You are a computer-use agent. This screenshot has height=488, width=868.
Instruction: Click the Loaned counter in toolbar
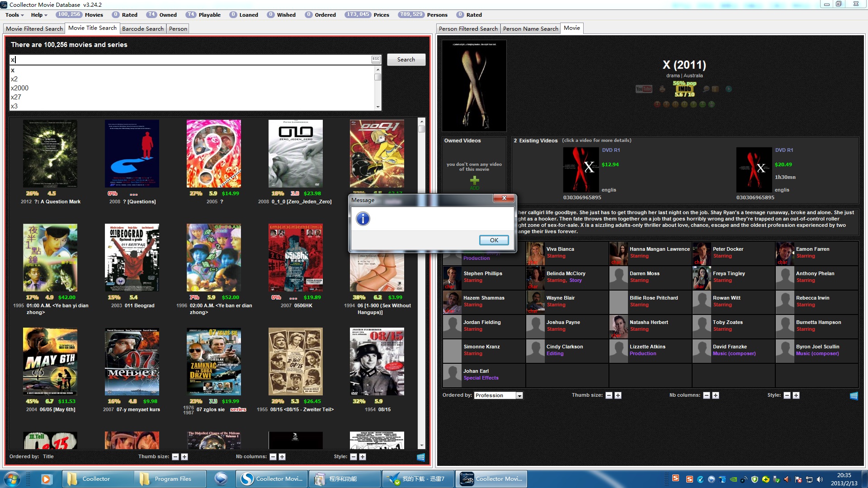point(244,15)
